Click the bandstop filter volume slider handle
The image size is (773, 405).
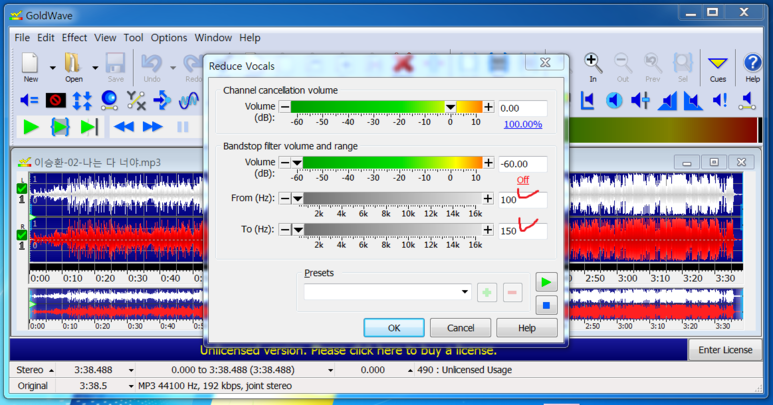tap(297, 163)
